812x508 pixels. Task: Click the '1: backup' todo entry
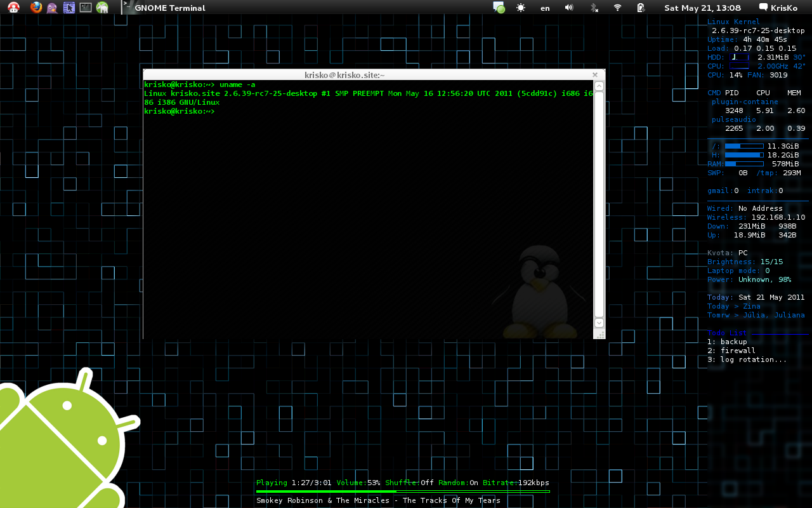(x=727, y=342)
